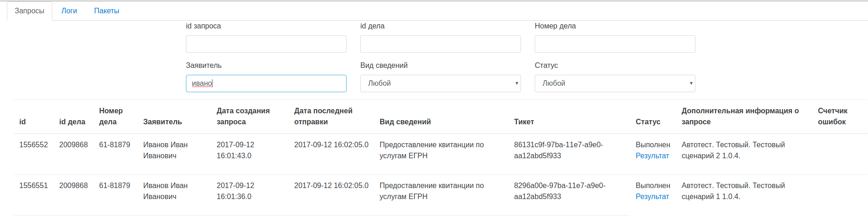Click the Дата создания запроса column header
This screenshot has width=868, height=222.
(243, 117)
